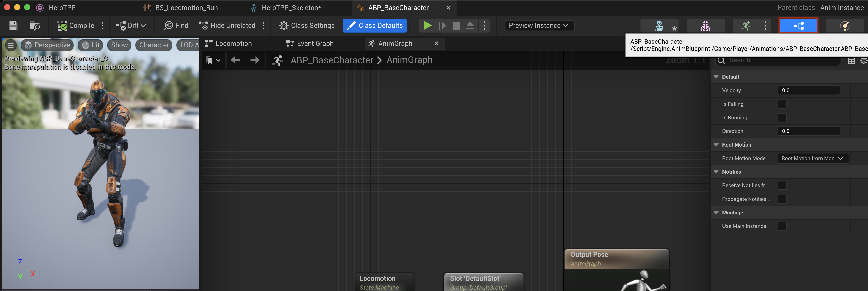The image size is (868, 291).
Task: Open animation mode options three-dot menu
Action: [765, 26]
